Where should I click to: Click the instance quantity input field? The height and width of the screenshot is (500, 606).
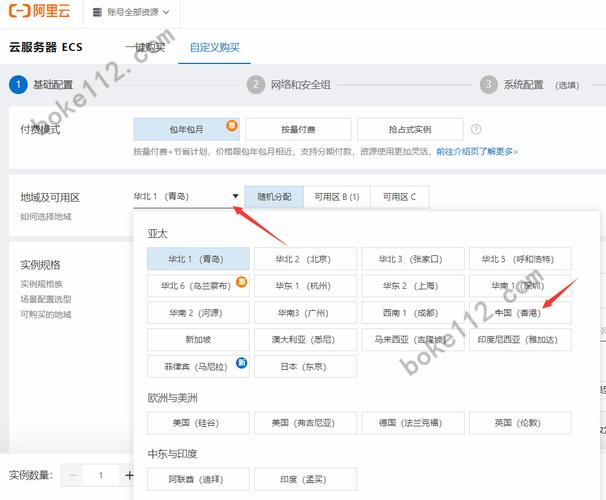(101, 475)
